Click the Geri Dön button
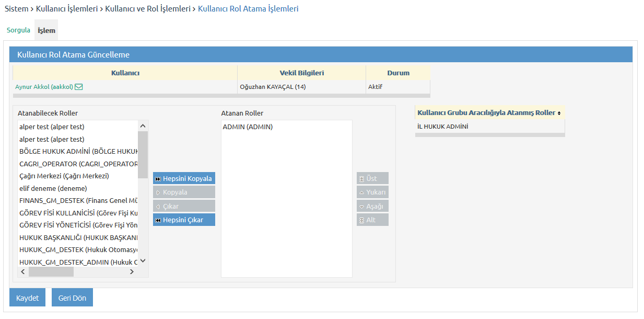 pos(72,298)
